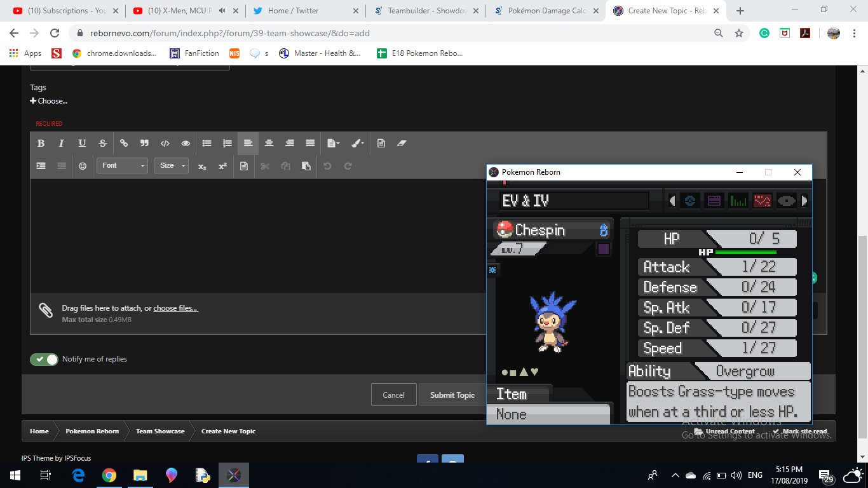Open the FanFiction bookmark
This screenshot has height=488, width=868.
(x=194, y=53)
